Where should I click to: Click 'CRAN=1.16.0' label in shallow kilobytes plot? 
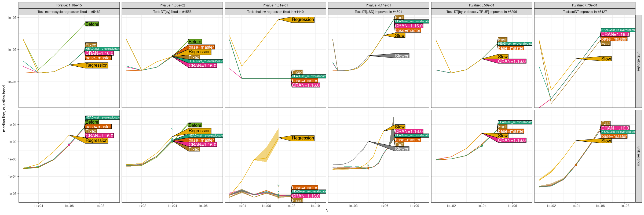[x=306, y=85]
